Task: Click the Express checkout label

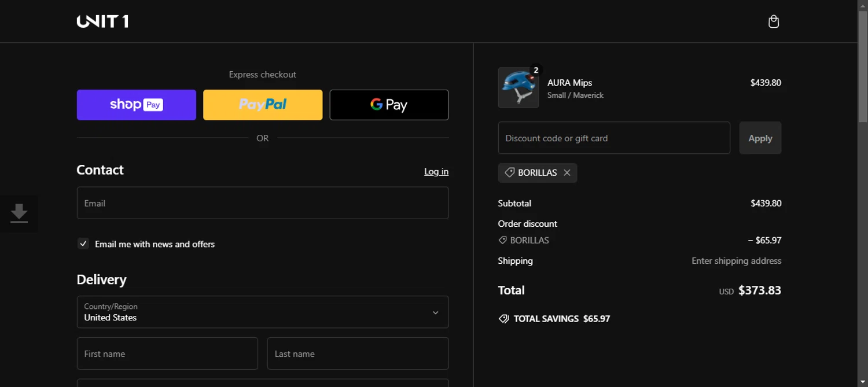Action: coord(263,75)
